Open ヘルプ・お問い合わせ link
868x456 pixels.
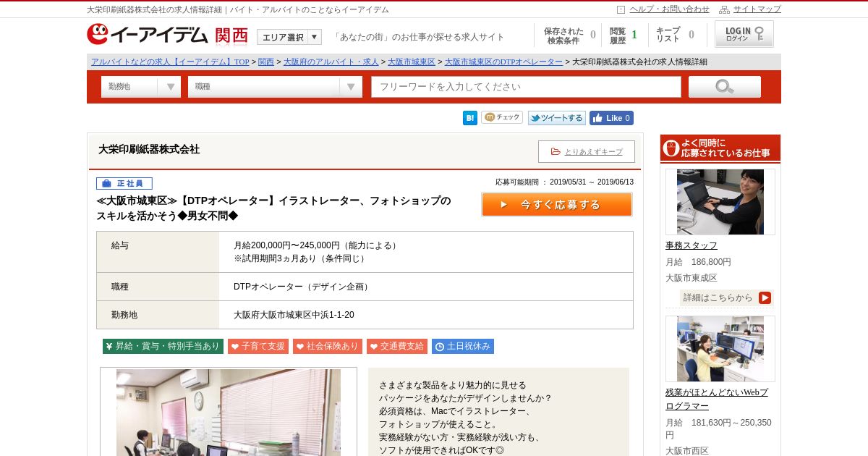[669, 9]
